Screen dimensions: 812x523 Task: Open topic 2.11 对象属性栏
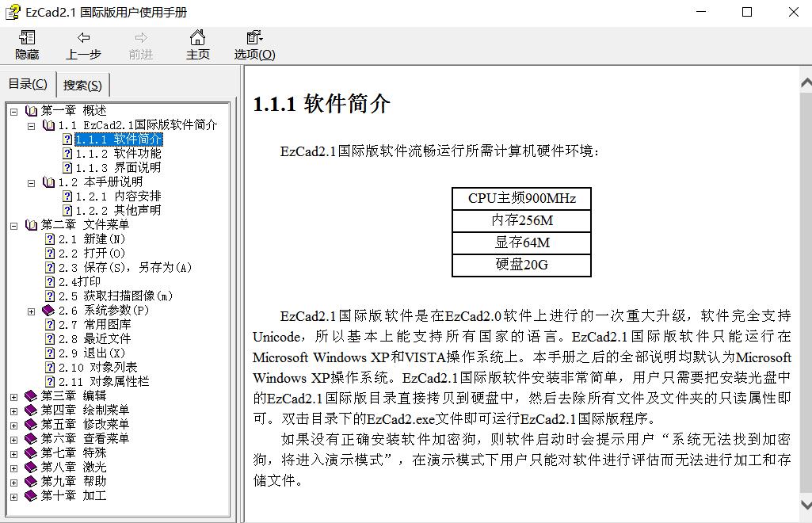point(104,382)
